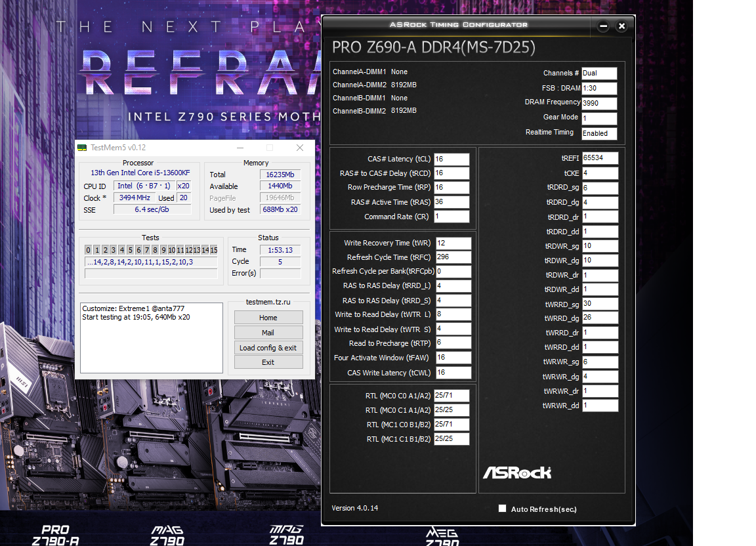
Task: Select the RTL (MC0 C1 A1/A2) field
Action: (x=451, y=410)
